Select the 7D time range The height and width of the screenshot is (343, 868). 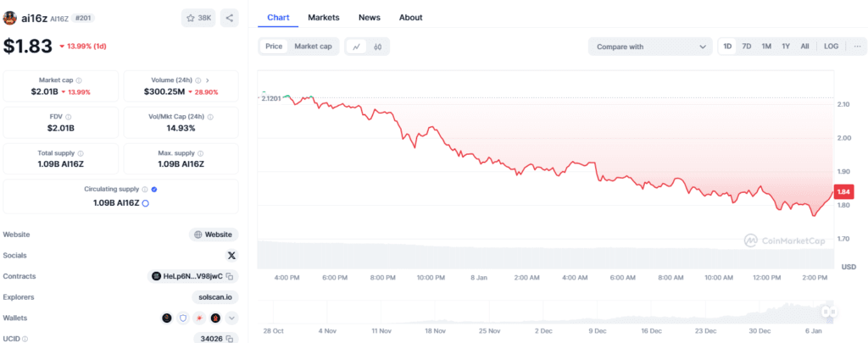(x=746, y=47)
